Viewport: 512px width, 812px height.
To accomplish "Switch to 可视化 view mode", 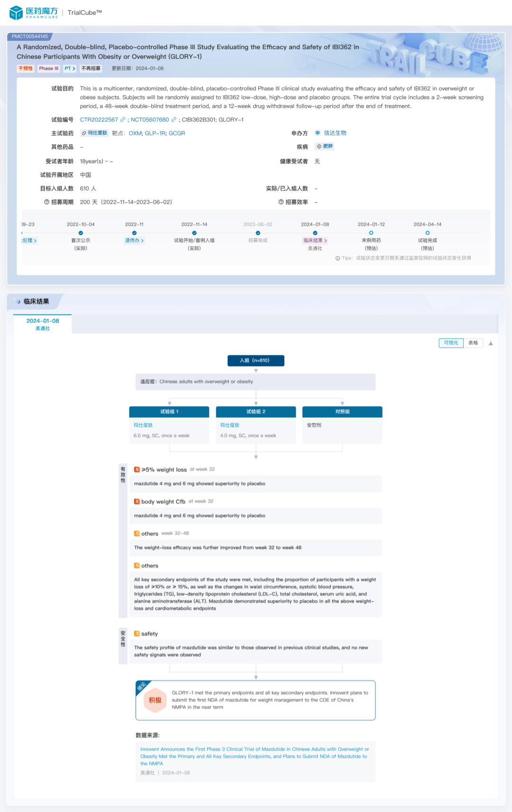I will [450, 343].
